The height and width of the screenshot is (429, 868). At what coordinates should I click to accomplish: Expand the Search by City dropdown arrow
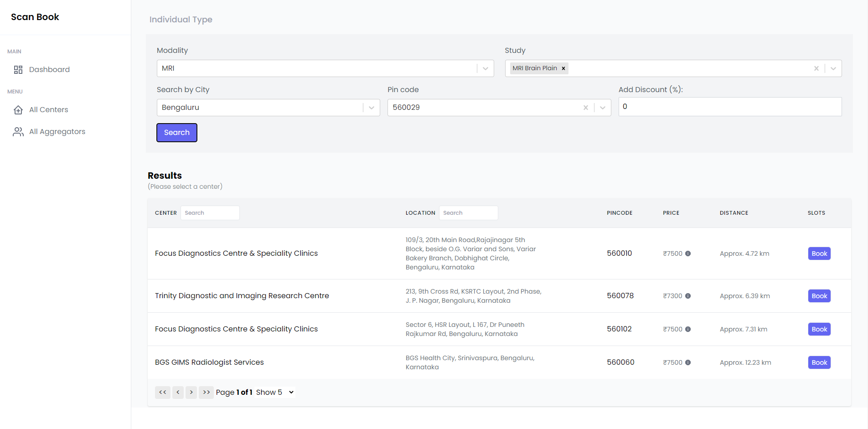pyautogui.click(x=372, y=108)
